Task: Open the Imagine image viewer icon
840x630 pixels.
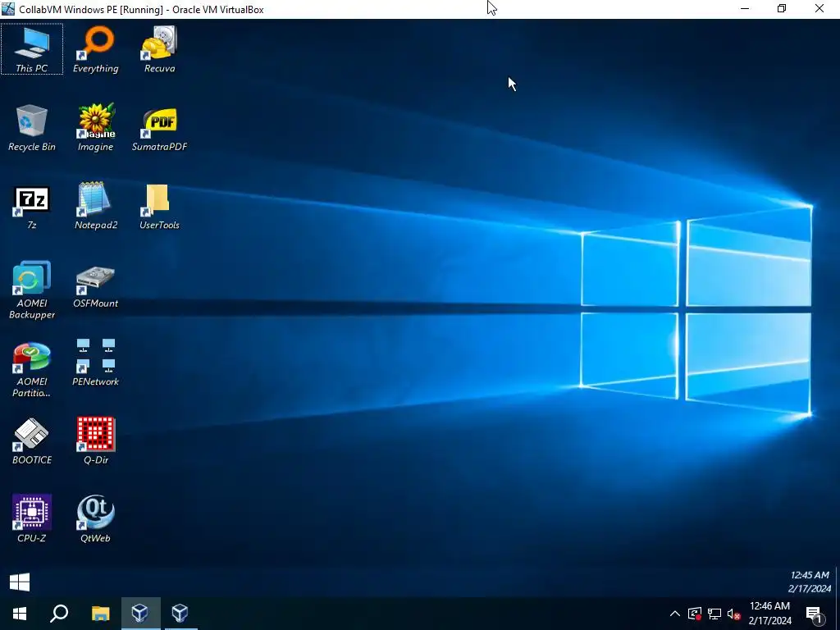Action: [x=95, y=127]
